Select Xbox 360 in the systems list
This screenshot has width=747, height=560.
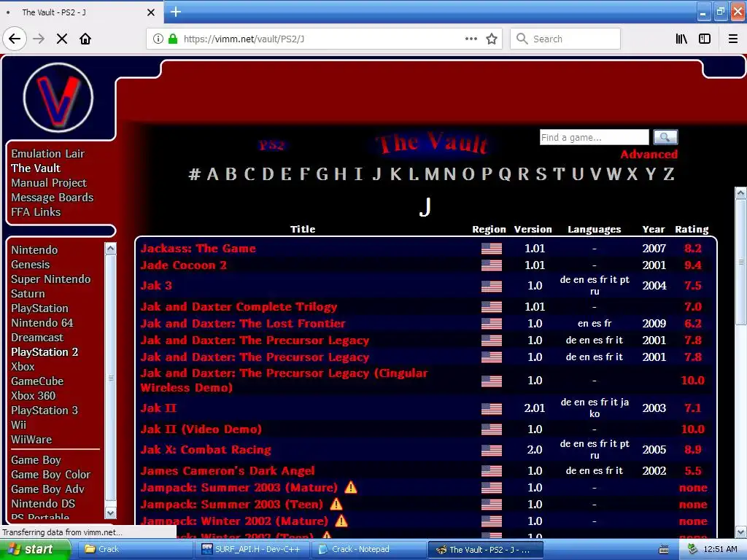[x=34, y=396]
